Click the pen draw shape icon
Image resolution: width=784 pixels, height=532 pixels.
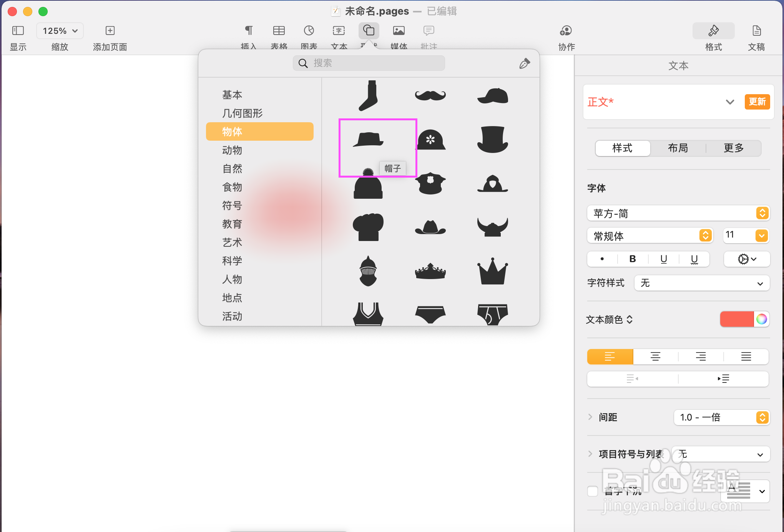525,63
